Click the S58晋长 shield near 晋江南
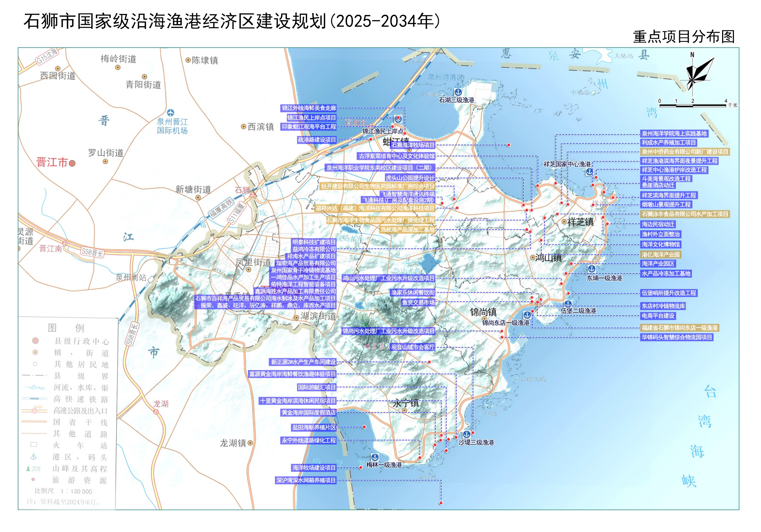Screen dimensions: 761x532 pyautogui.click(x=93, y=253)
